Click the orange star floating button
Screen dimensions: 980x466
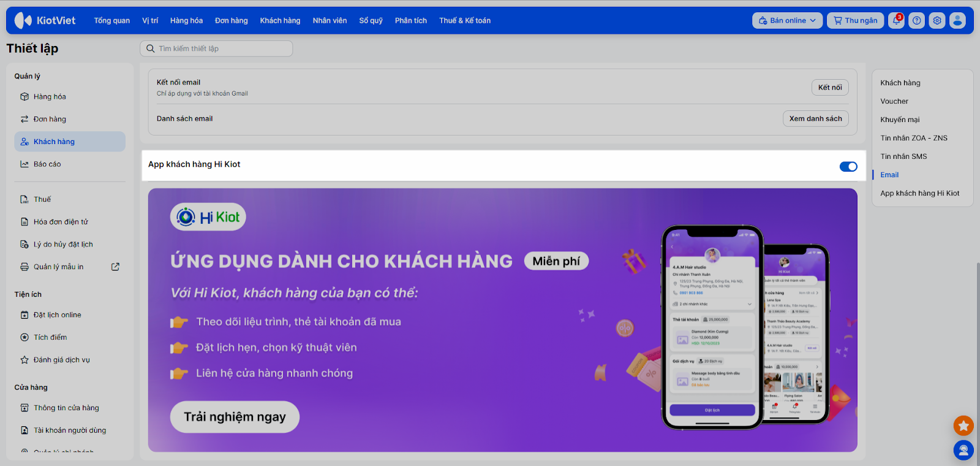pyautogui.click(x=963, y=426)
